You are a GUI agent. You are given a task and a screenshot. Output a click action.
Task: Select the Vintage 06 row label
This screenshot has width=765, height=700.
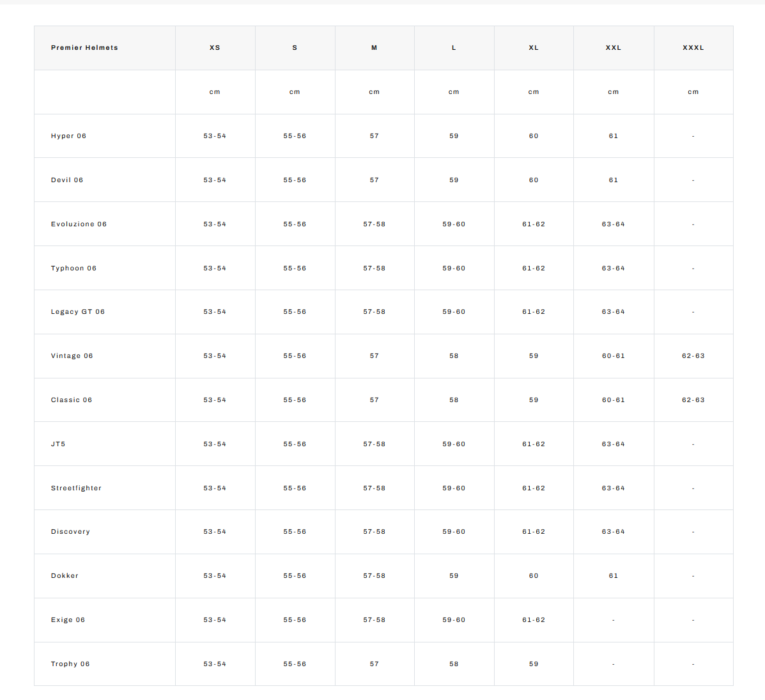point(72,356)
